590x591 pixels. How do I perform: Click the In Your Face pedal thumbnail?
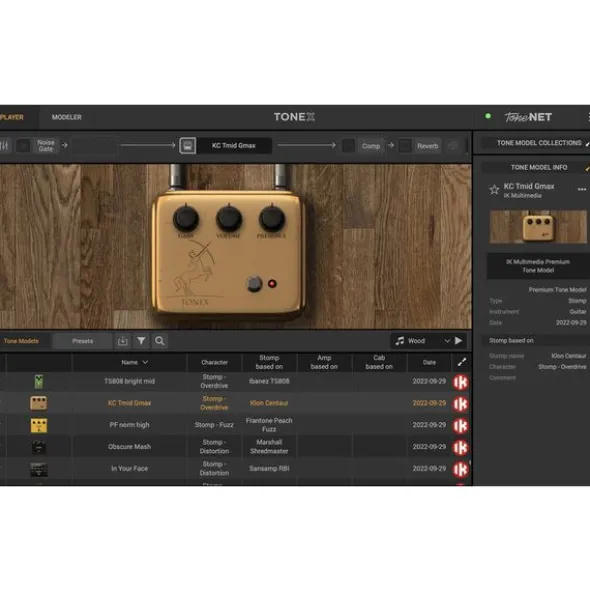click(x=38, y=469)
